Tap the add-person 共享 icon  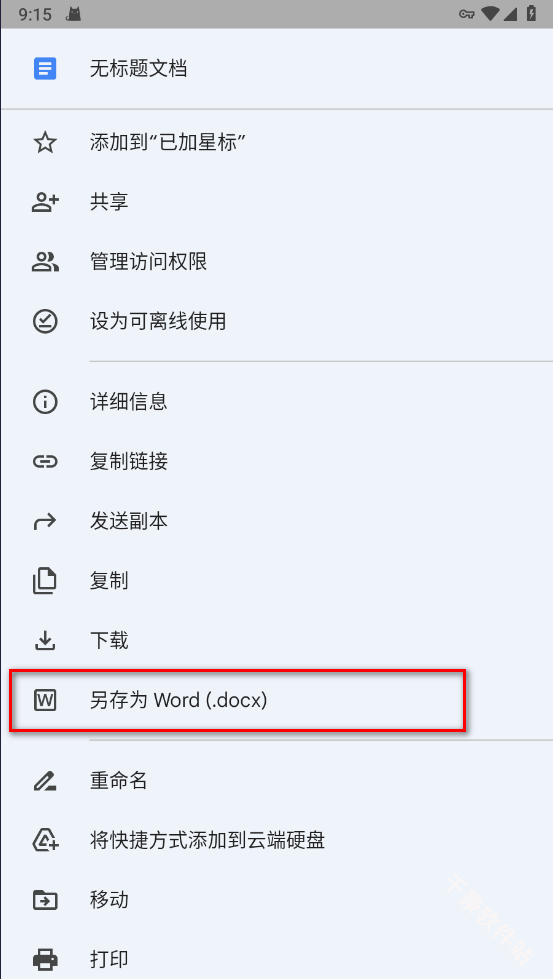click(x=45, y=202)
